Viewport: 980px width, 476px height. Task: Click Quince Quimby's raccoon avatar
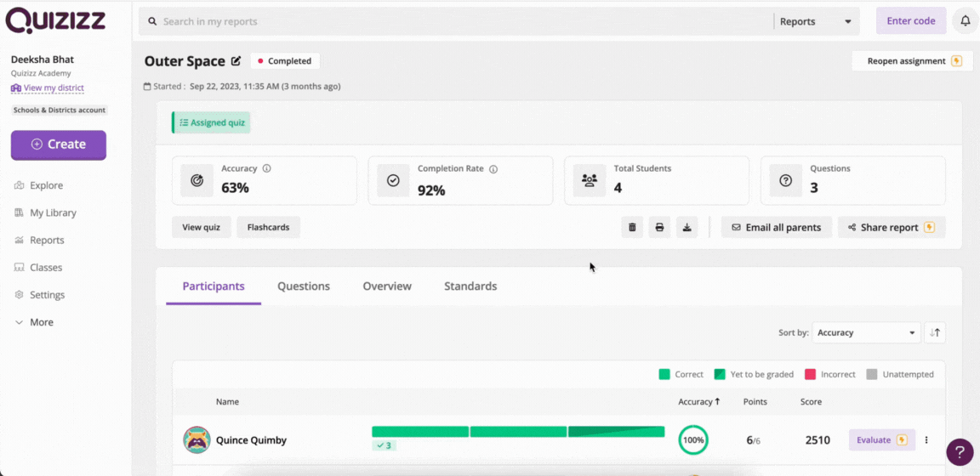pos(197,439)
